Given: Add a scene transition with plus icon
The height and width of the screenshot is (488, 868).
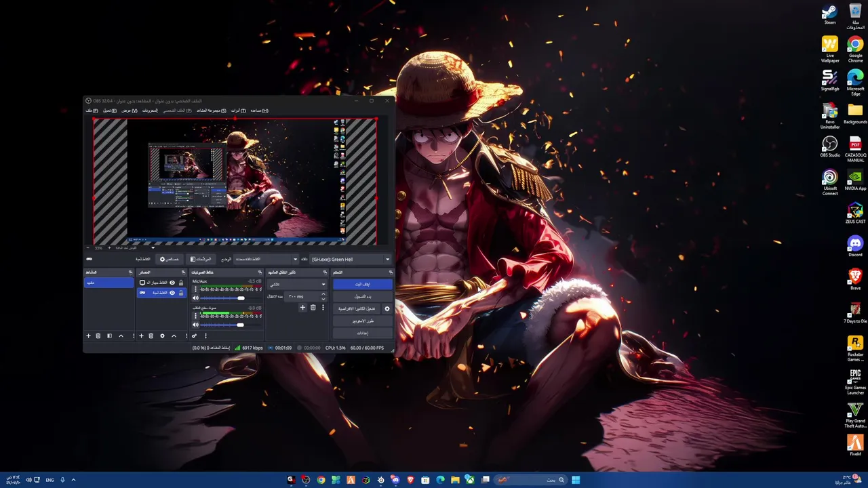Looking at the screenshot, I should coord(302,308).
